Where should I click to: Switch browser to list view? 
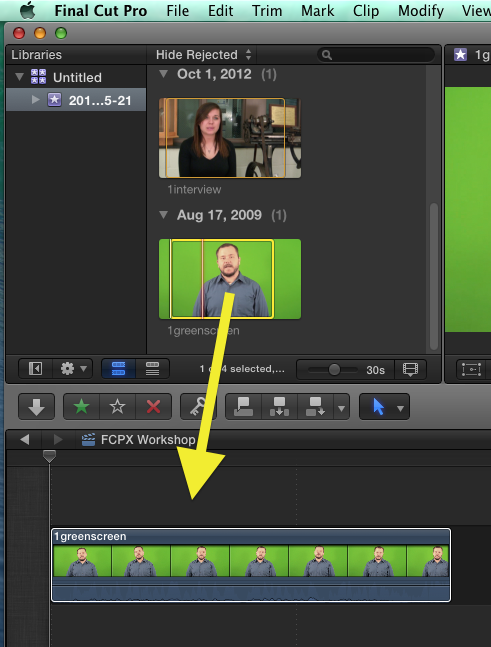click(152, 368)
